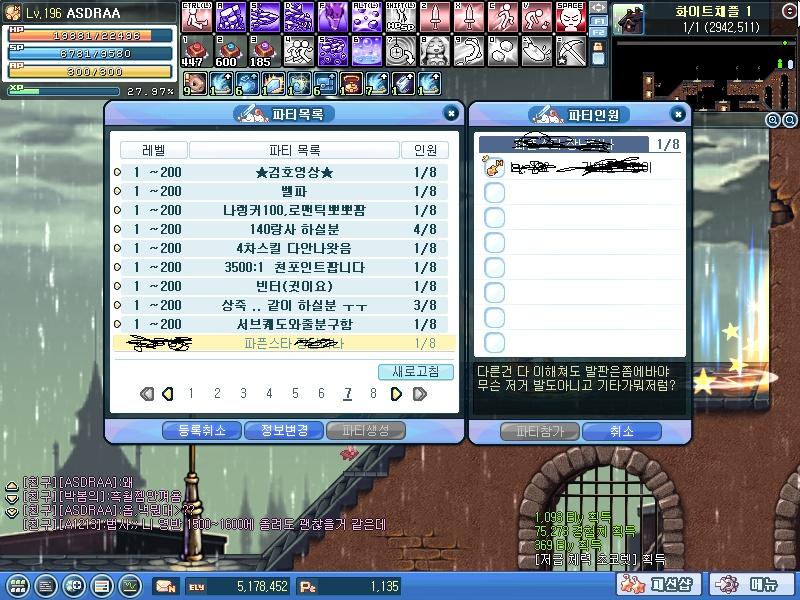Image resolution: width=800 pixels, height=600 pixels.
Task: Select the 4차스킬 다안나왔음 party row
Action: pos(282,248)
